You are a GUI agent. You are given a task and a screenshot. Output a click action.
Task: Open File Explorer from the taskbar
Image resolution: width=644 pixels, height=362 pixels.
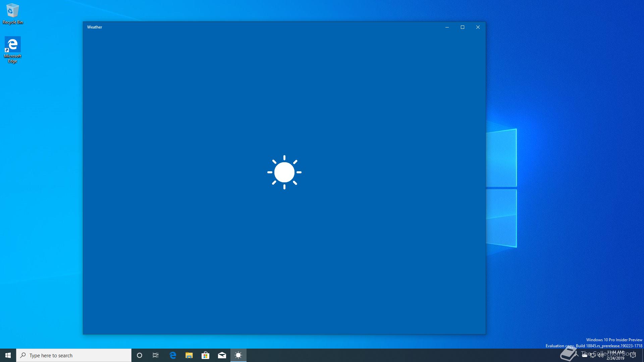click(x=189, y=355)
